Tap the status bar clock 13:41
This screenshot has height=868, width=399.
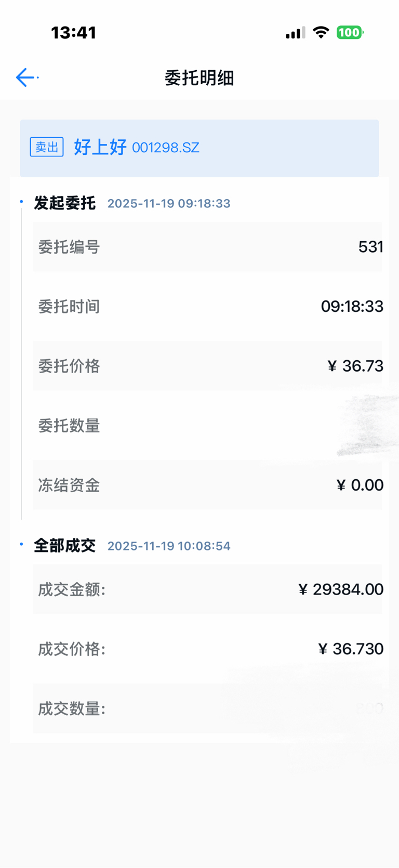pyautogui.click(x=74, y=33)
